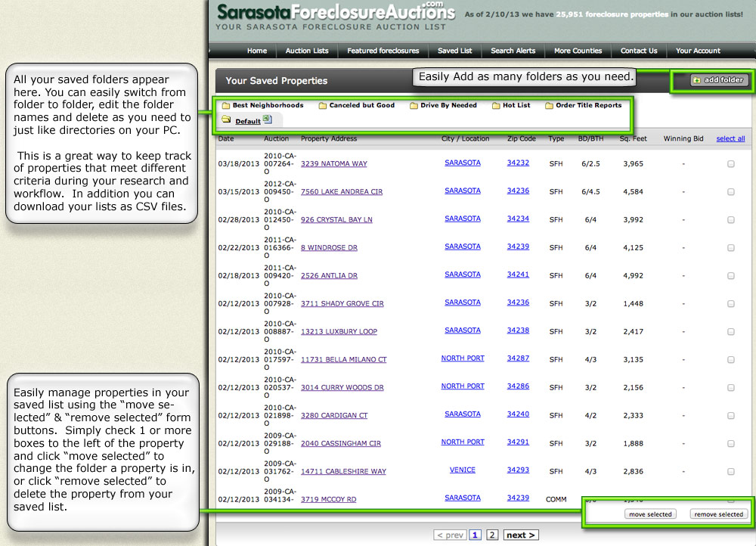Open the 3719 MCCOY RD link

328,500
